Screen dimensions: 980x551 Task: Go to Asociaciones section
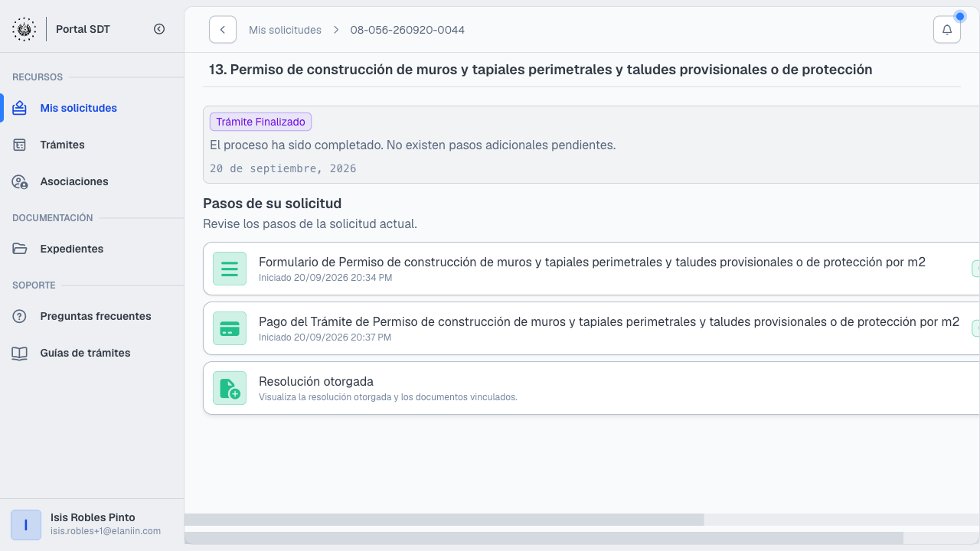point(92,181)
